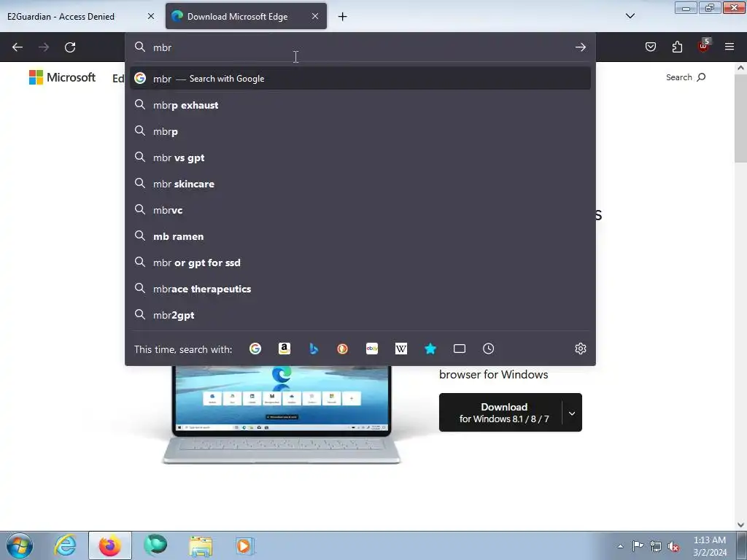Screen dimensions: 747x560
Task: Close the Download Microsoft Edge tab
Action: click(315, 16)
